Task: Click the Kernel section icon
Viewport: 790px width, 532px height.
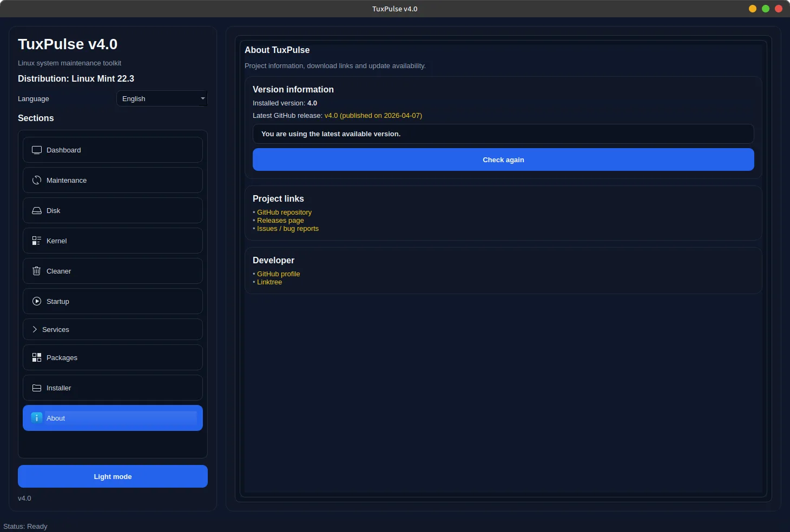Action: tap(37, 241)
